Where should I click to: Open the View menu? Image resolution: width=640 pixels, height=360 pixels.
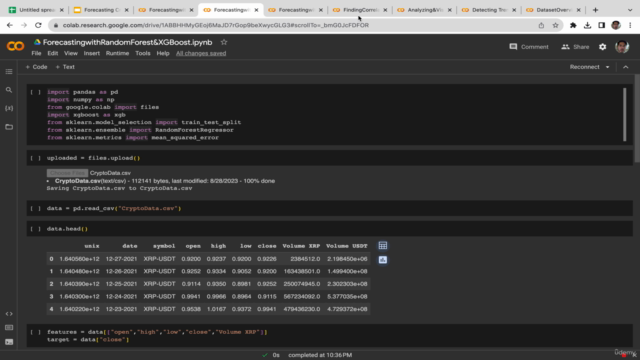tap(71, 53)
